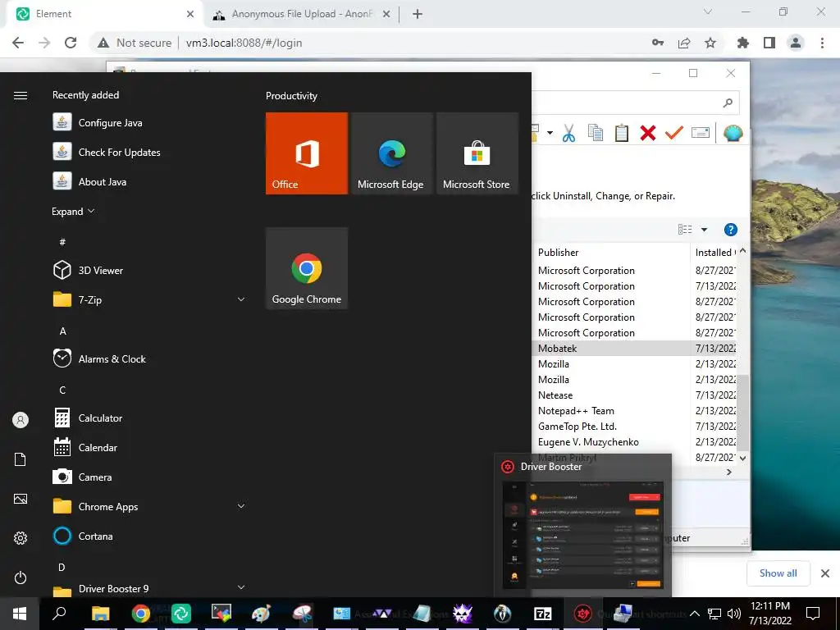The width and height of the screenshot is (840, 630).
Task: Click the Driver Booster preview thumbnail
Action: pos(583,534)
